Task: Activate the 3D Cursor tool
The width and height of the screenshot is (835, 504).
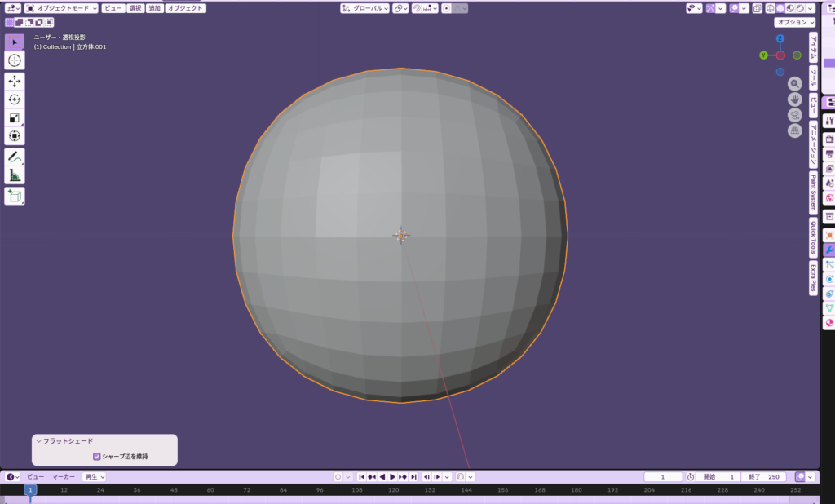Action: 15,60
